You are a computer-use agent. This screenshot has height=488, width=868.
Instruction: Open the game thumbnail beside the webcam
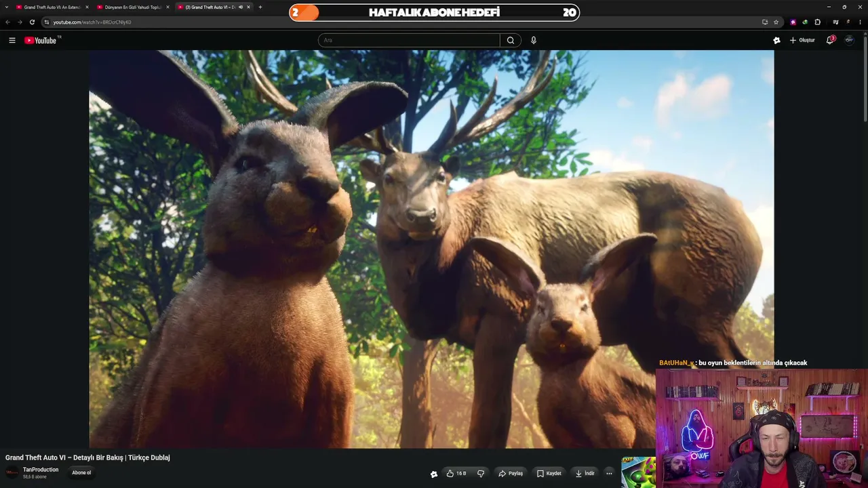pos(638,472)
